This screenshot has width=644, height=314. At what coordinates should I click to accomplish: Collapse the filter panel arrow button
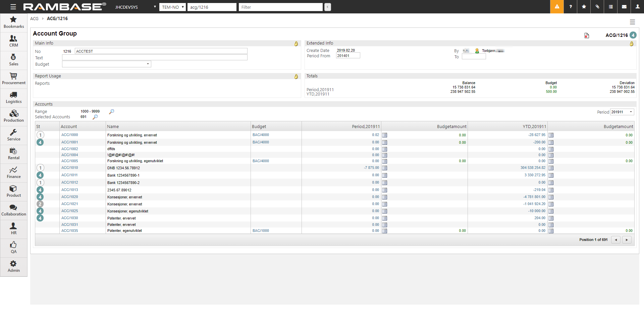pos(328,7)
